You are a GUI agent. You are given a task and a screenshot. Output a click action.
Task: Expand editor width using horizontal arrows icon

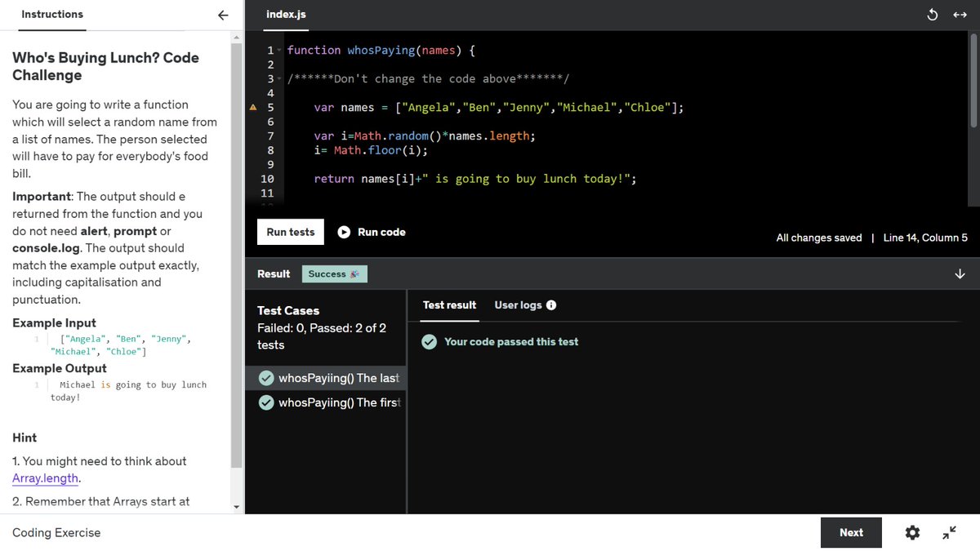click(x=960, y=14)
